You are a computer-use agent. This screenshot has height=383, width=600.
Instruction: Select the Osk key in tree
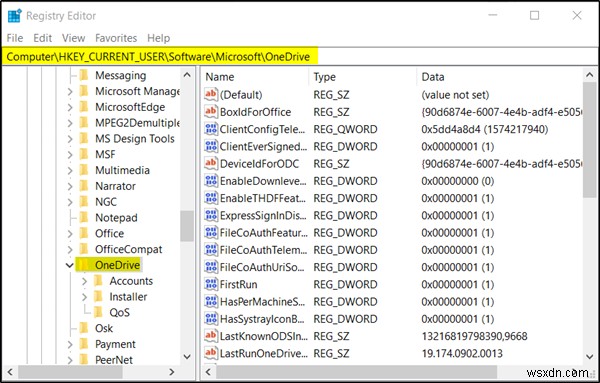[104, 328]
